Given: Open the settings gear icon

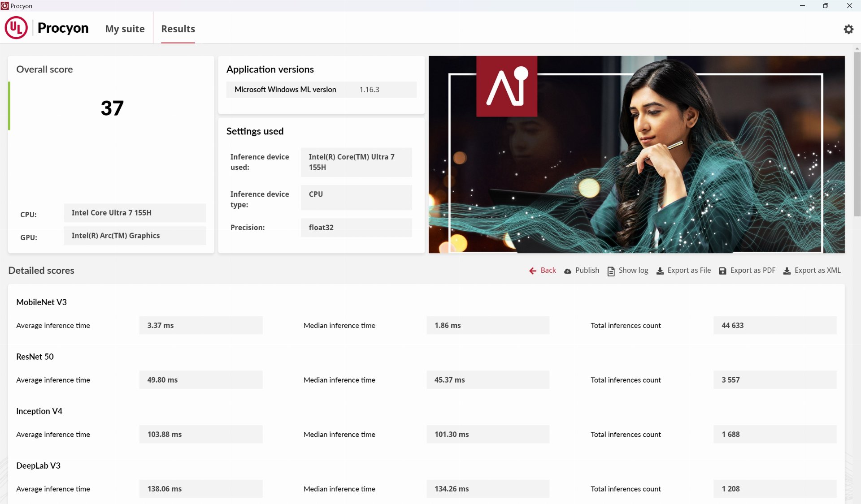Looking at the screenshot, I should pyautogui.click(x=848, y=29).
